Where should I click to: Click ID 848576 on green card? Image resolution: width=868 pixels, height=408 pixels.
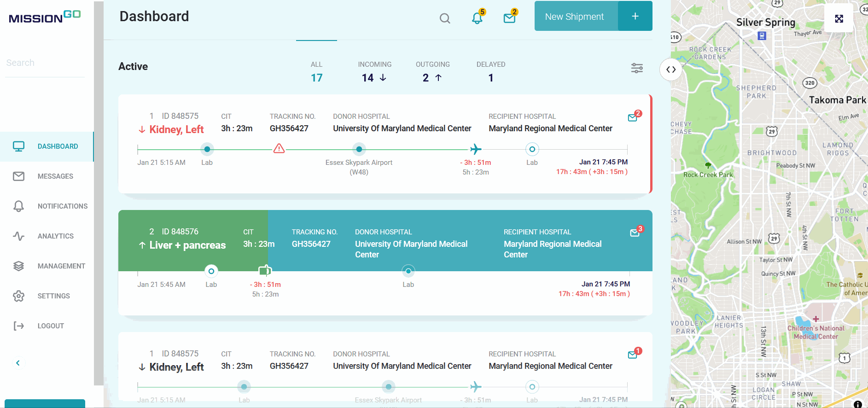pos(180,232)
